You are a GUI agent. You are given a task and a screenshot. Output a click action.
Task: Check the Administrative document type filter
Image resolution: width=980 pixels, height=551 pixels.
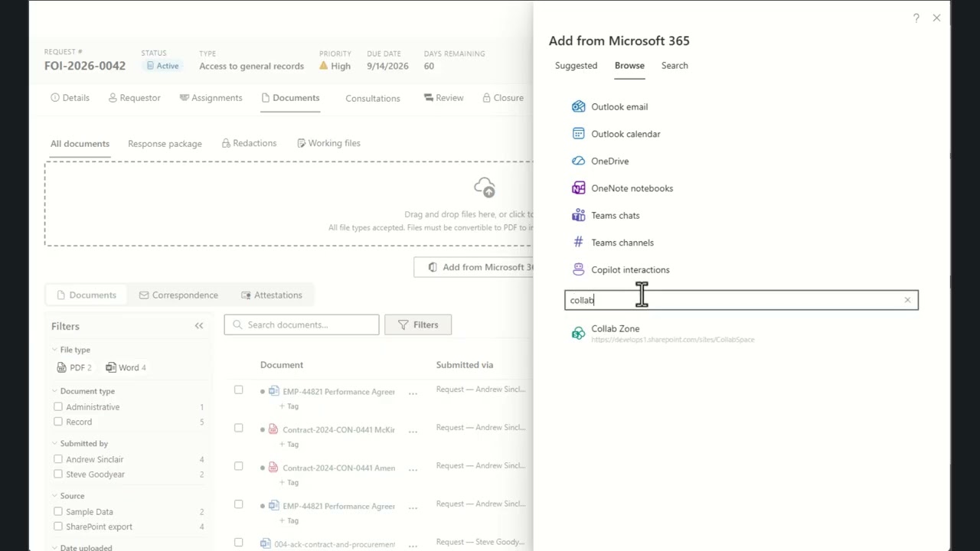pyautogui.click(x=58, y=407)
